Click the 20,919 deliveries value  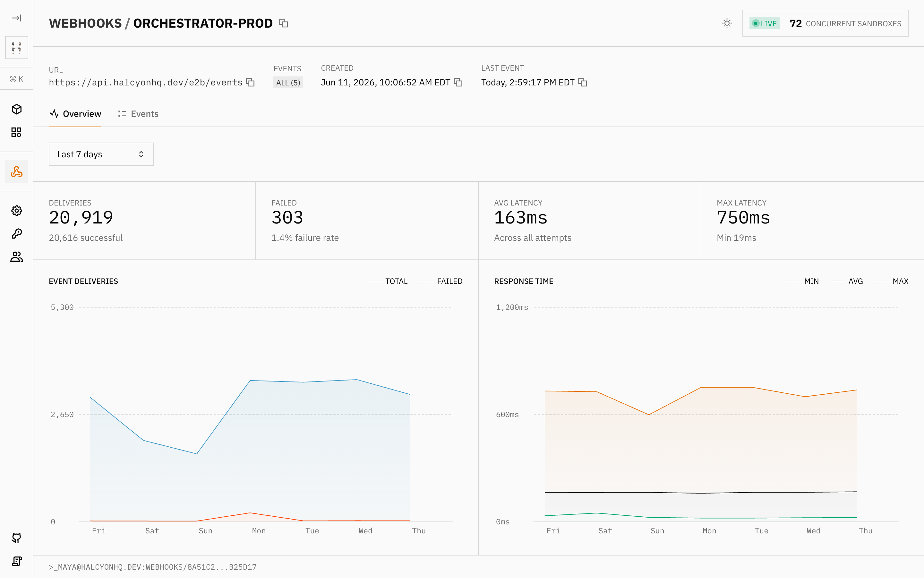(x=81, y=217)
